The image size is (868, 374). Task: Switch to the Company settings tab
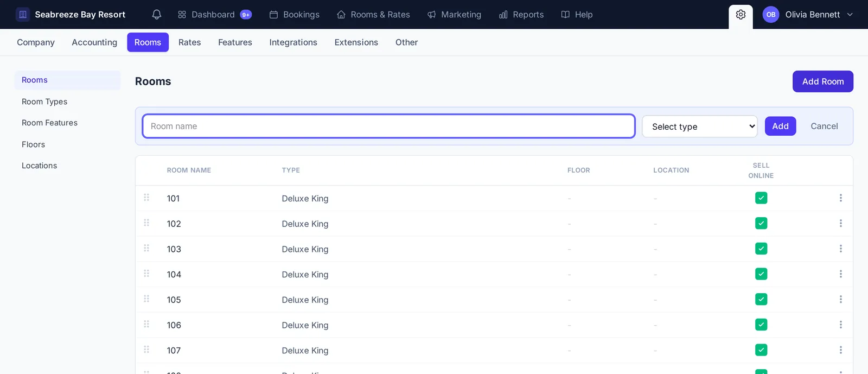36,42
